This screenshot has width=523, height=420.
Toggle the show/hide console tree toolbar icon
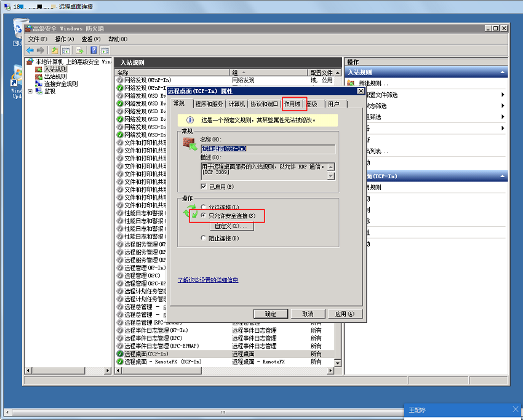click(x=66, y=50)
